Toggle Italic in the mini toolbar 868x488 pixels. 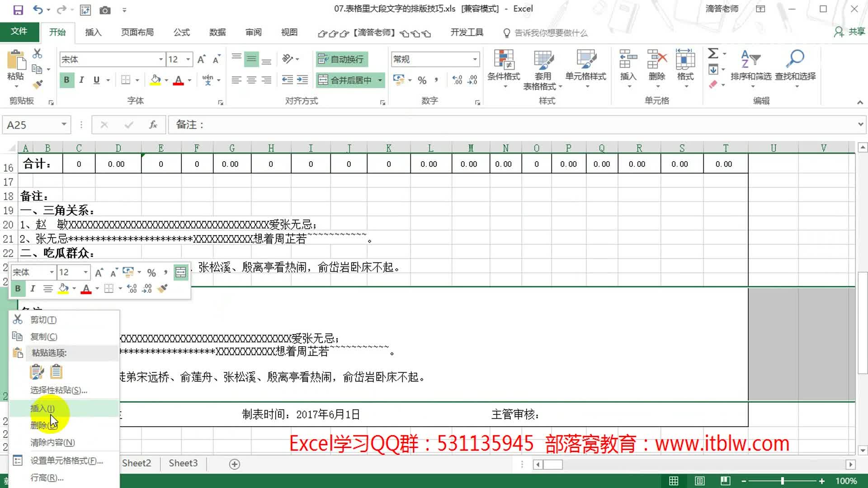33,288
